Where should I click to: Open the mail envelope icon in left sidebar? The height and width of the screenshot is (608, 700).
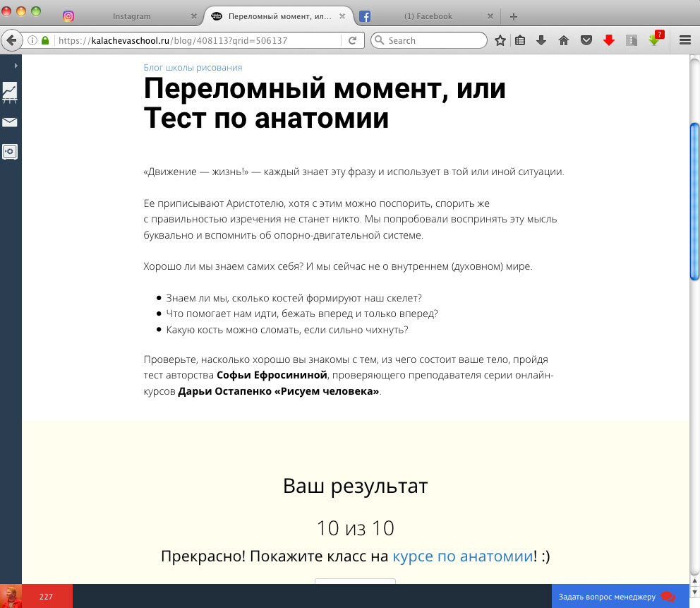point(9,122)
